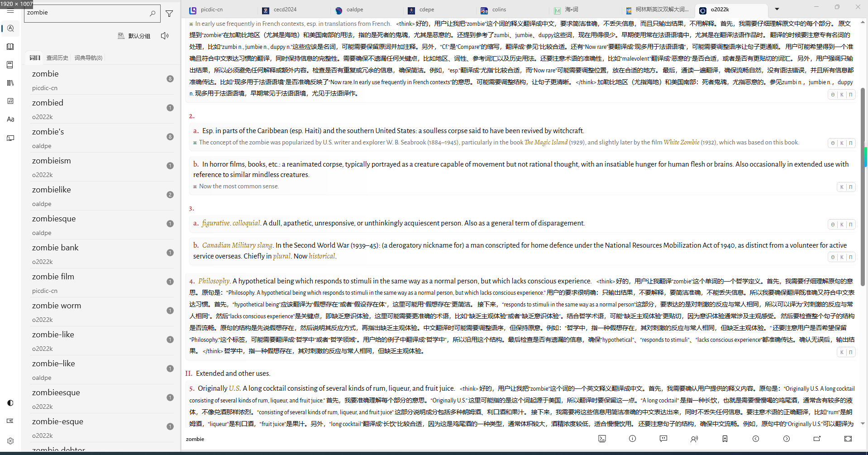Select the dictionary lookup sidebar icon
The image size is (868, 455).
coord(10,29)
